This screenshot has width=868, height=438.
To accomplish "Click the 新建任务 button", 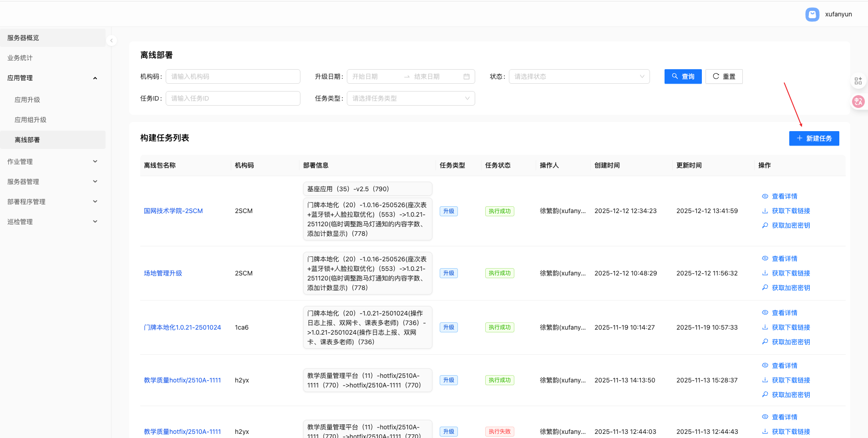I will pos(814,138).
